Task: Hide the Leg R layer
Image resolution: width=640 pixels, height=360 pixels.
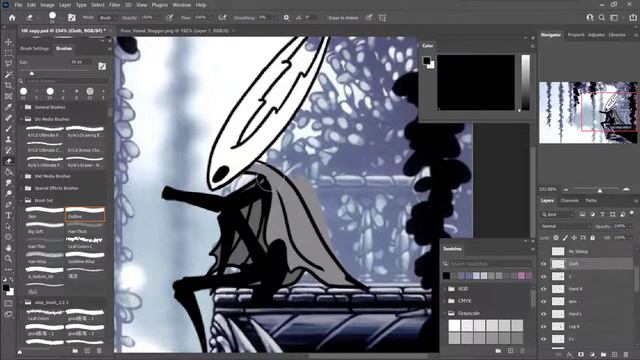Action: pos(544,327)
